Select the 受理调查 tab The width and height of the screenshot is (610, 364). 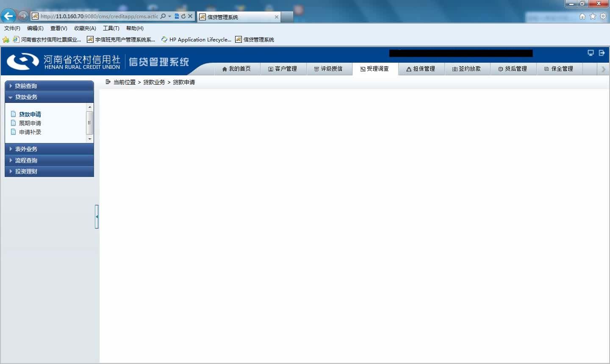click(x=375, y=69)
